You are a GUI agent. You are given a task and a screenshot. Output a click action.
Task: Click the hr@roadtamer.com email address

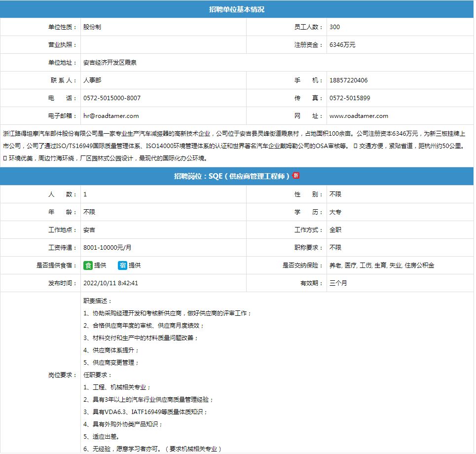click(x=111, y=115)
